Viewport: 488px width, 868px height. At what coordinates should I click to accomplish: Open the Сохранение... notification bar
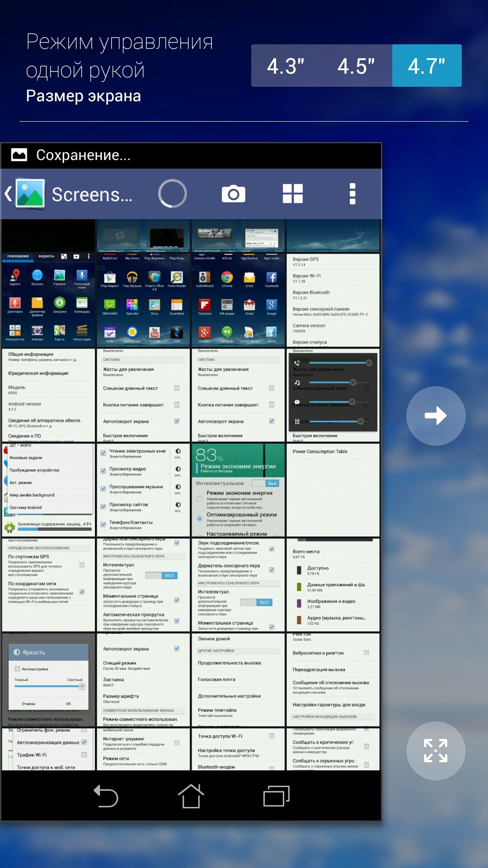point(191,155)
